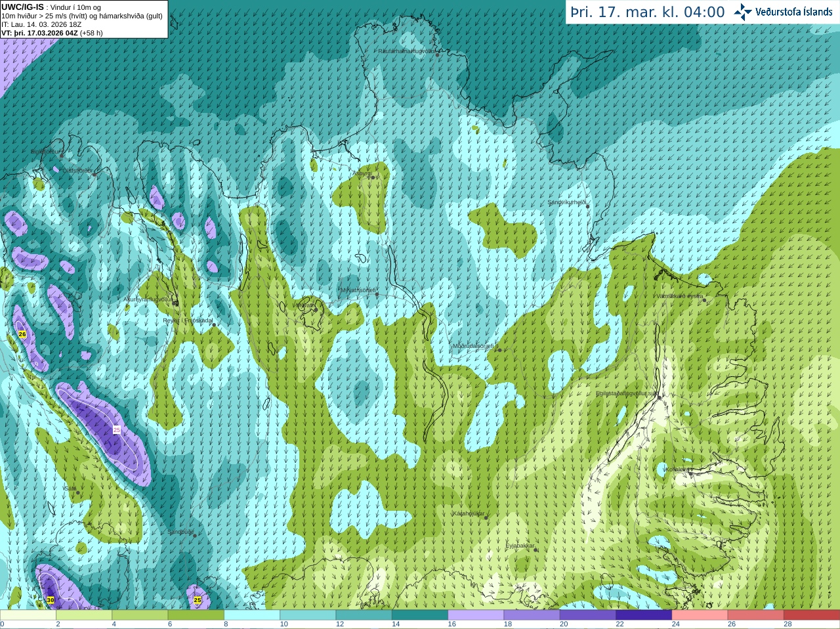The height and width of the screenshot is (629, 840).
Task: Click the Sandvíkurheiði station label
Action: point(567,202)
